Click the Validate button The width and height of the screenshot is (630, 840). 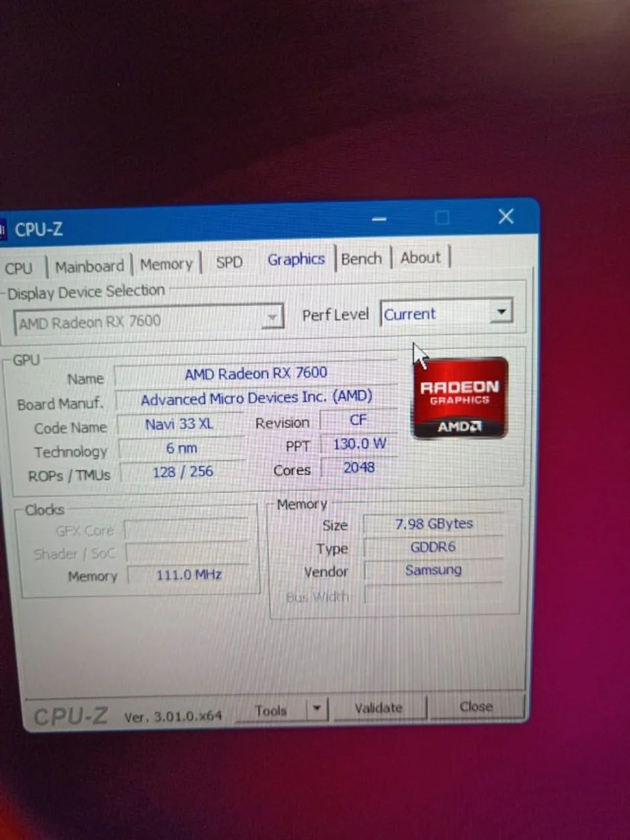coord(379,707)
